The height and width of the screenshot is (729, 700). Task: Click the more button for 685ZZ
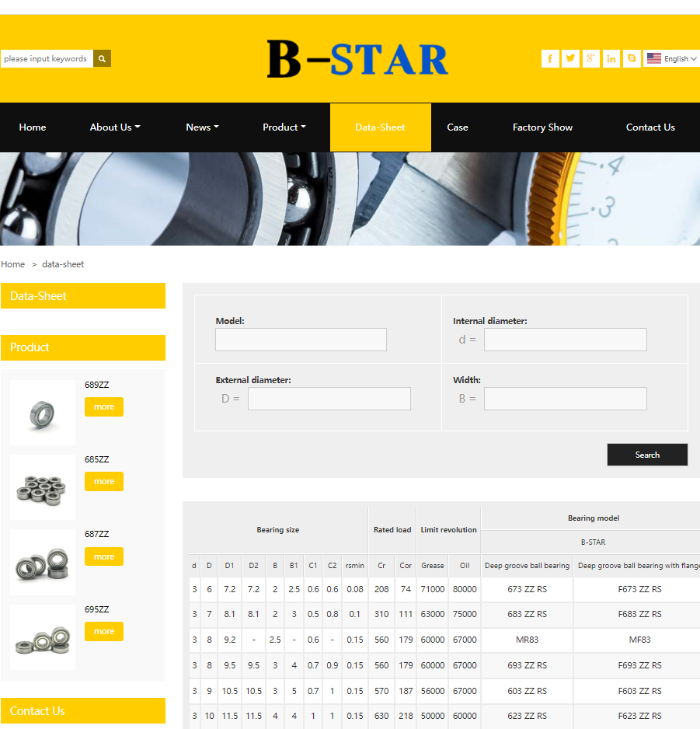click(x=104, y=481)
